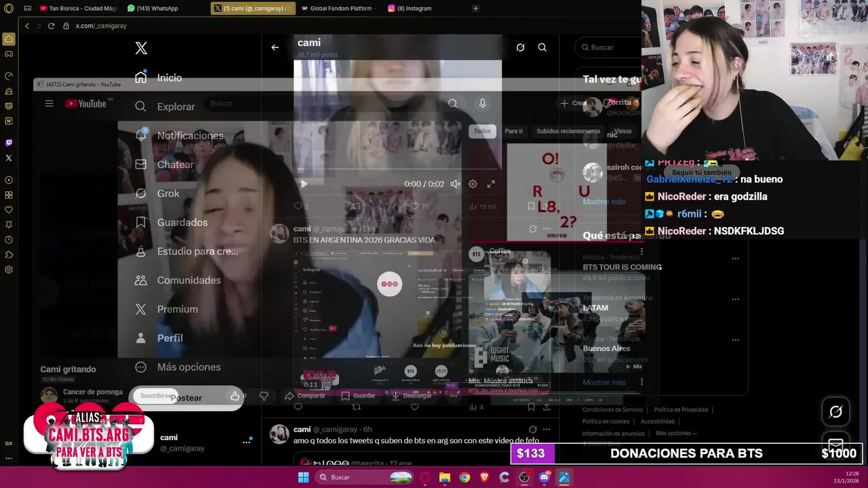Open the Explorar search icon in X sidebar

[140, 106]
